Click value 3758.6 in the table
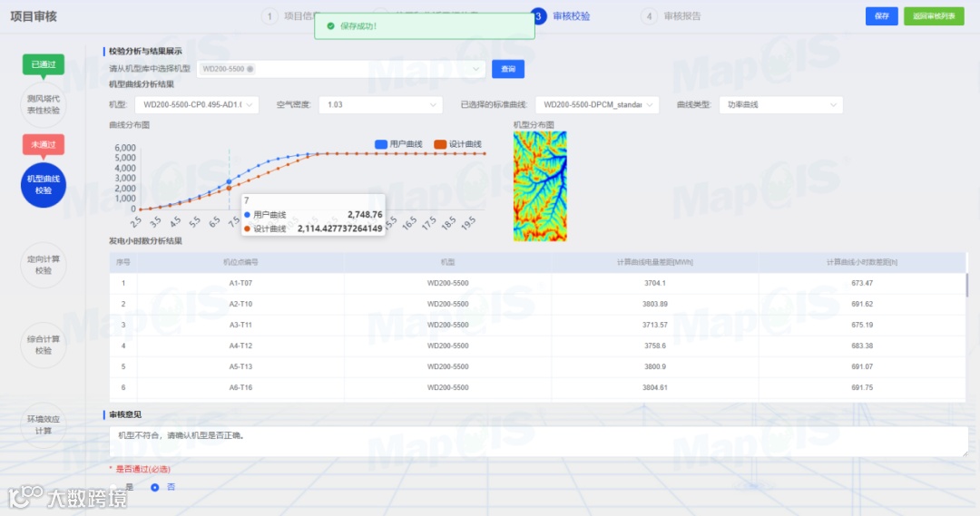 pos(655,346)
